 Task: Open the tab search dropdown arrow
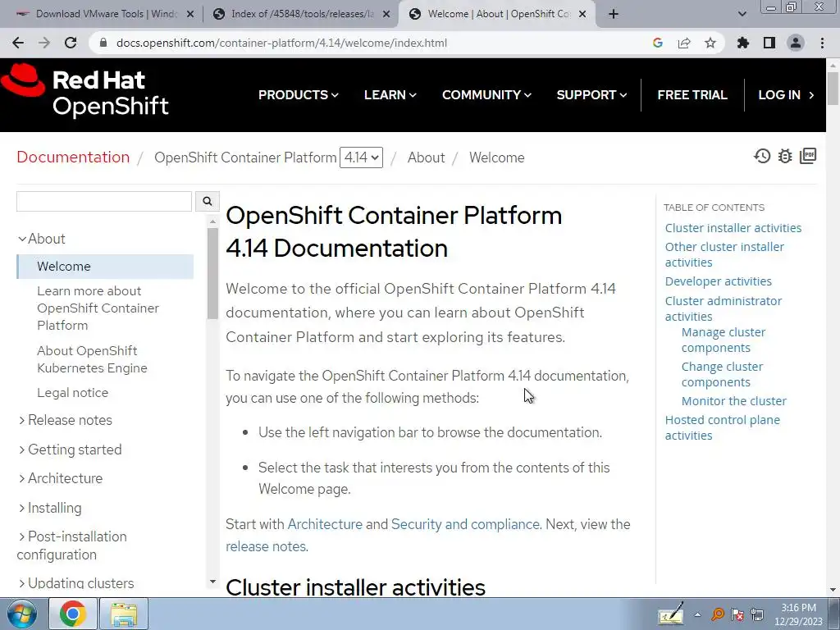tap(742, 15)
